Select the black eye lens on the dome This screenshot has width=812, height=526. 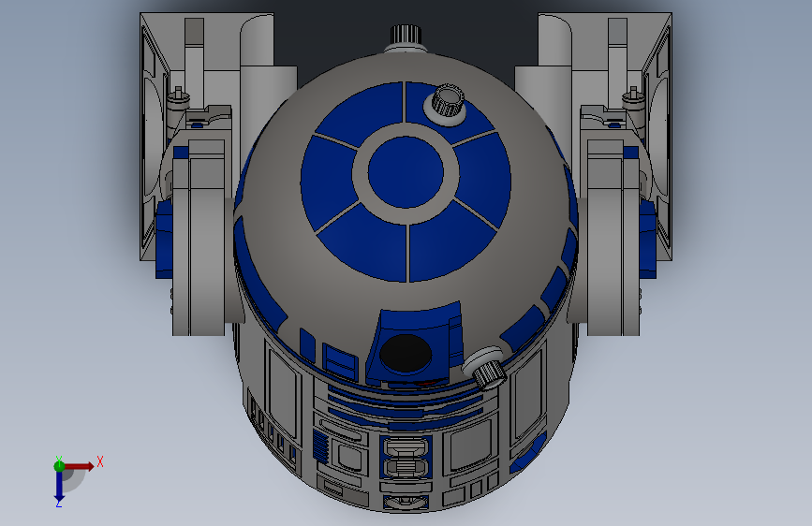pos(406,354)
